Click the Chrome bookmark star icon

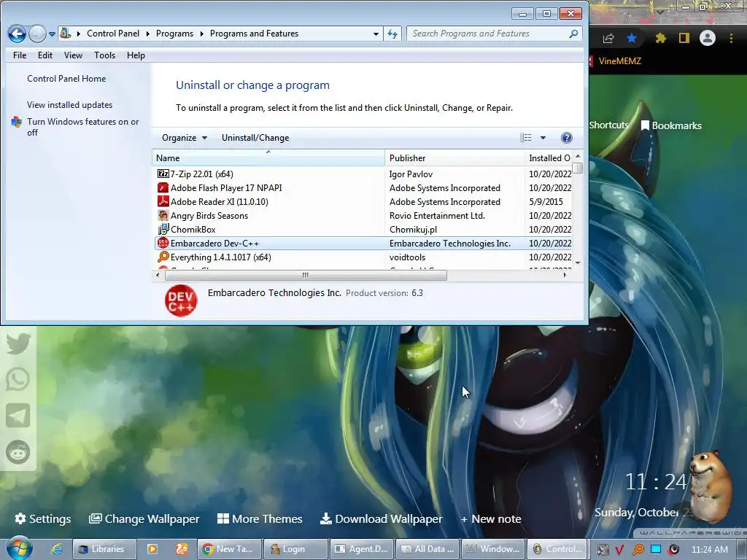(632, 38)
